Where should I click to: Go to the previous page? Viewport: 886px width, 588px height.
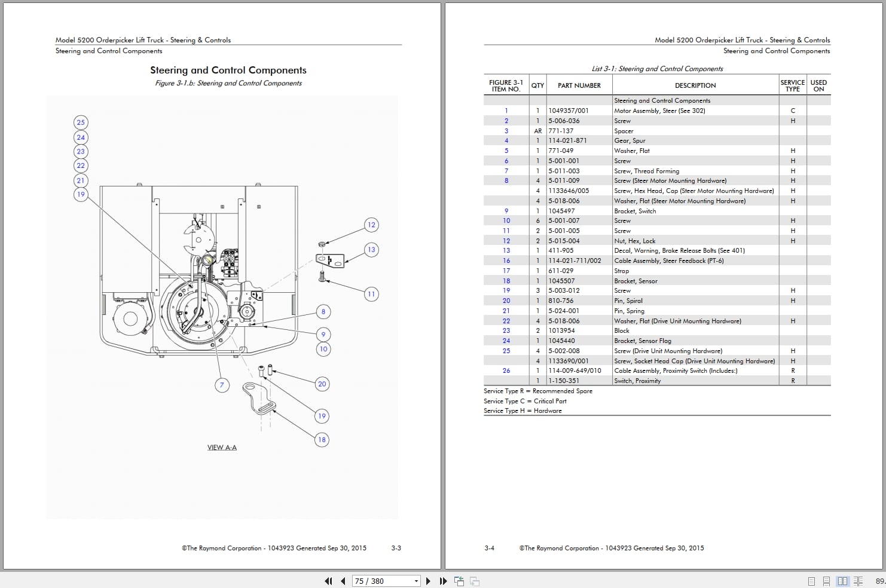pyautogui.click(x=343, y=581)
